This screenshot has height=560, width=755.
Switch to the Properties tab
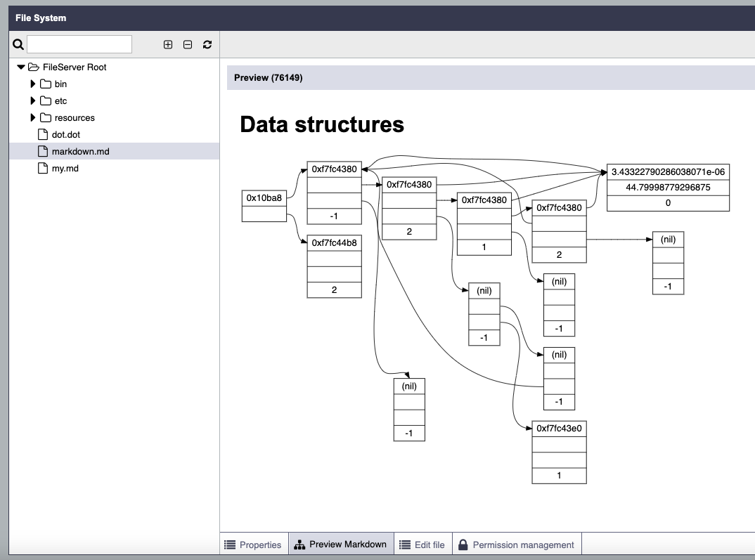pos(254,544)
